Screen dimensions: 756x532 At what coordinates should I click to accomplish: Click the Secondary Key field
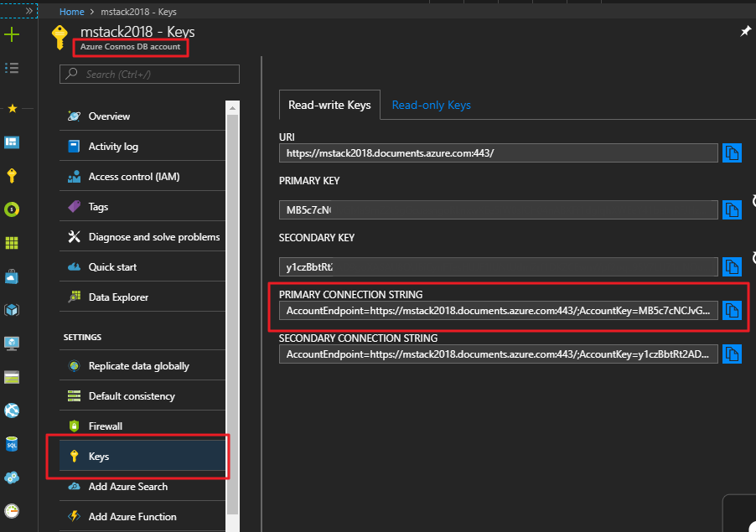tap(499, 267)
